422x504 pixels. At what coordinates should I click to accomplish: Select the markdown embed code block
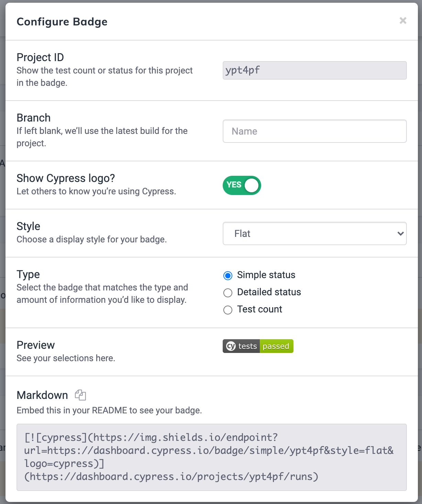(x=211, y=457)
